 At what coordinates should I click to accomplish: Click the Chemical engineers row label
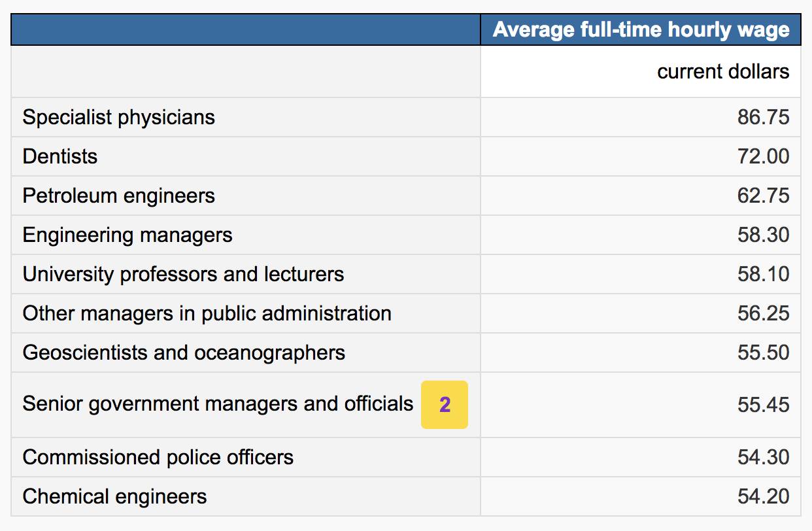click(114, 497)
